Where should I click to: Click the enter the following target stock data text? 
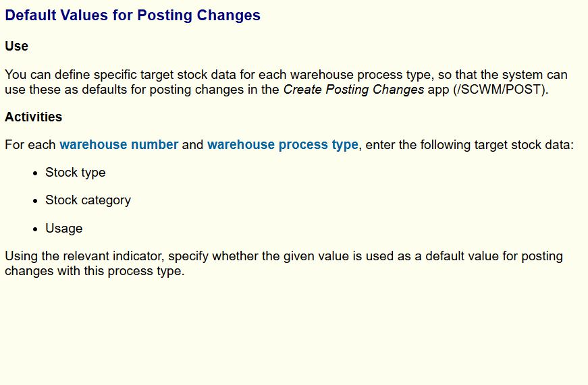click(469, 144)
